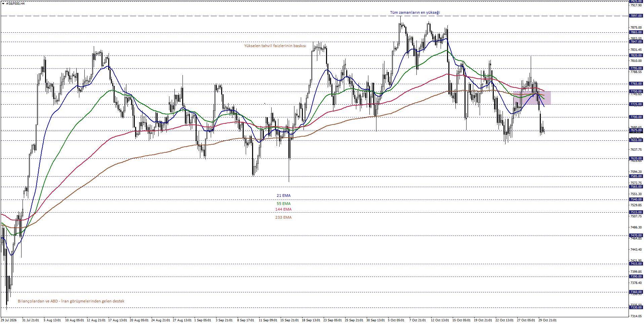Select the '5 Oct 05:01' time axis label
The width and height of the screenshot is (644, 324).
point(396,320)
